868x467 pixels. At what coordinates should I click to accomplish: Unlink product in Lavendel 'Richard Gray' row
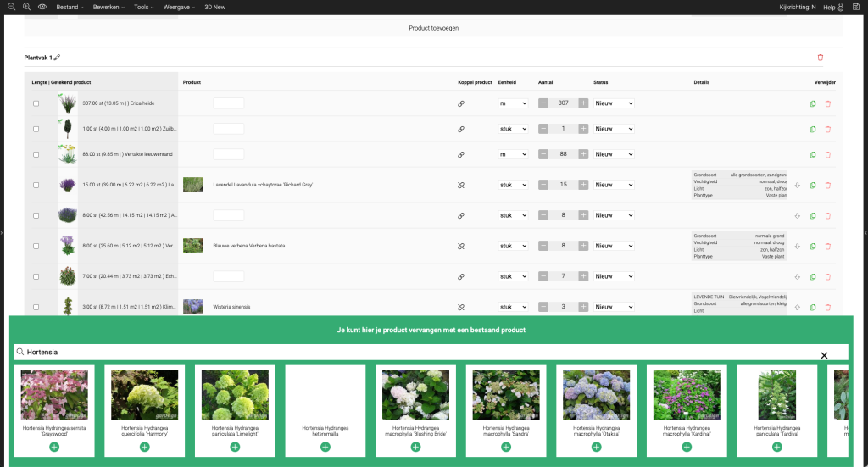click(x=461, y=185)
